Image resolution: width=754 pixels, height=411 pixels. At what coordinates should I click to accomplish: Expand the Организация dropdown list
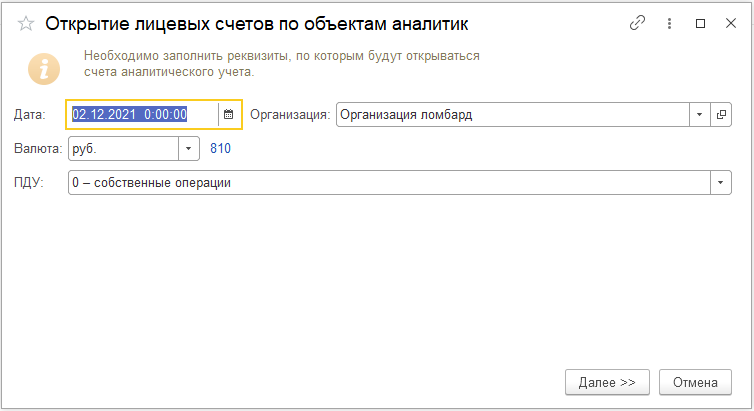(700, 114)
